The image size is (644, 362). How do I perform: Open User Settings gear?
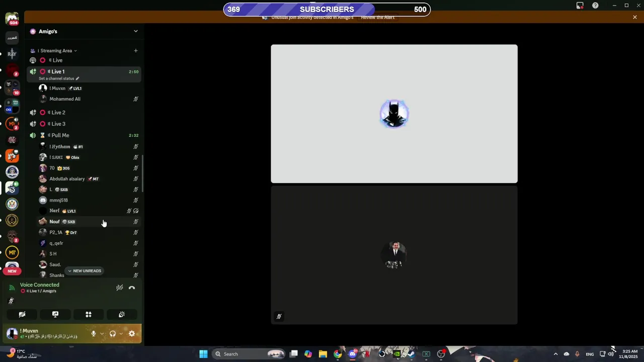pos(132,334)
